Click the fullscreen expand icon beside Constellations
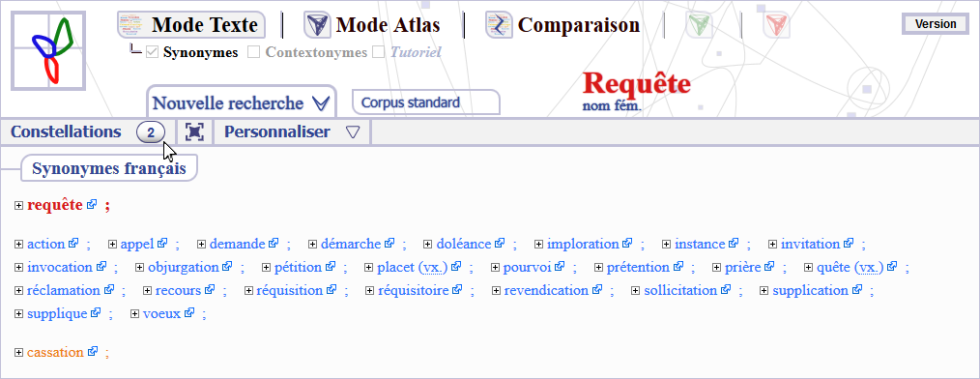980x379 pixels. (195, 131)
